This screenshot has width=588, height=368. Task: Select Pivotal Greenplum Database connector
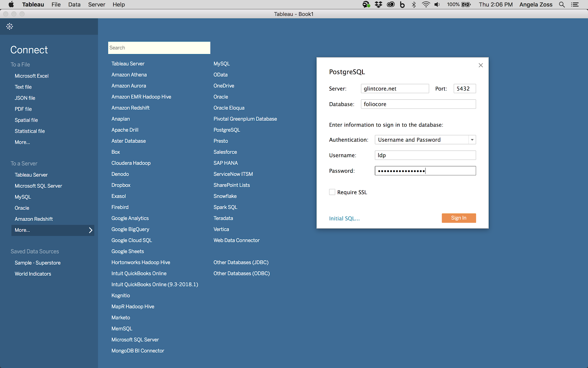pyautogui.click(x=245, y=119)
